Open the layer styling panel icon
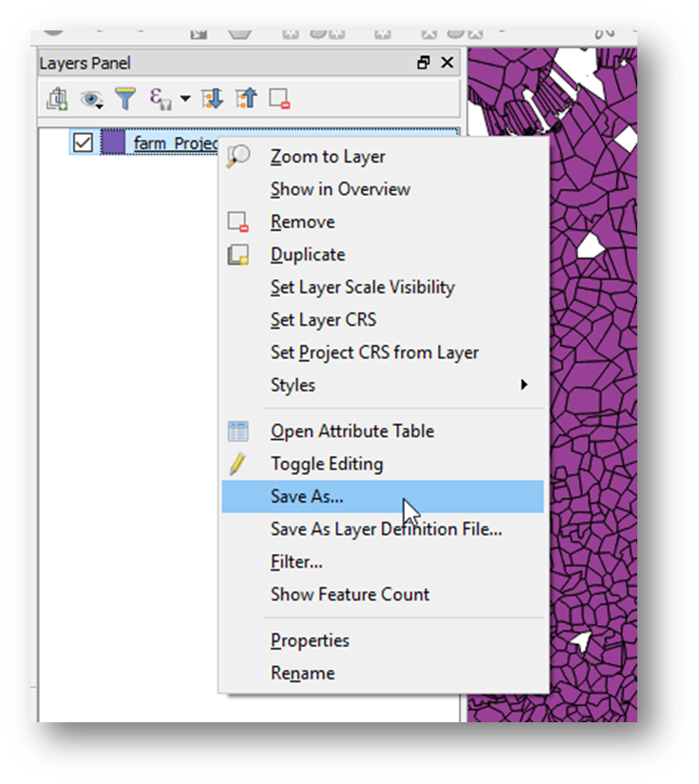Image resolution: width=699 pixels, height=784 pixels. (57, 99)
